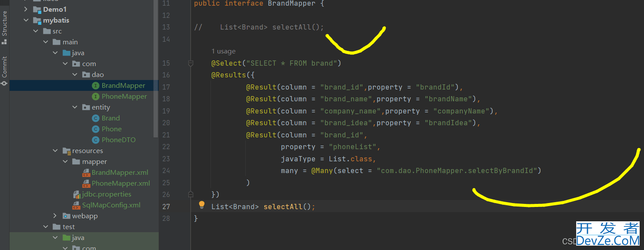Click the '1 usage' inlay hint
Viewport: 644px width, 250px height.
(x=224, y=51)
